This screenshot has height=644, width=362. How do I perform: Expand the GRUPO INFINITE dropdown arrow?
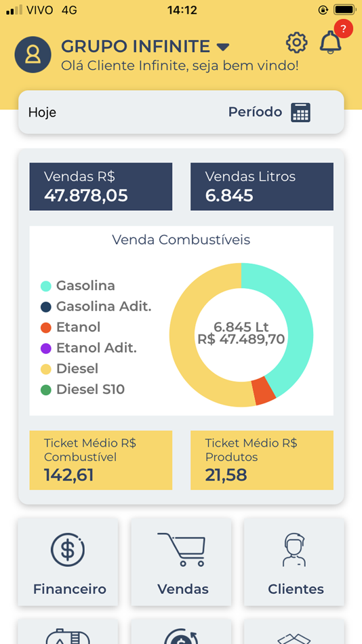pyautogui.click(x=223, y=47)
